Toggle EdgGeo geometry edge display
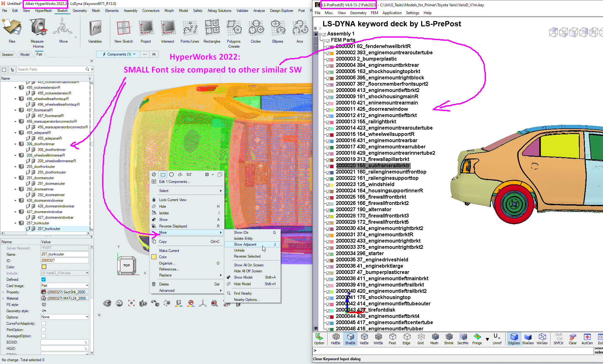The image size is (603, 364). pos(514,339)
